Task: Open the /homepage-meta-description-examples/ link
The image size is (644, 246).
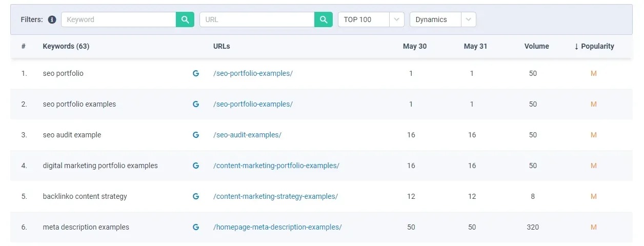Action: 277,227
